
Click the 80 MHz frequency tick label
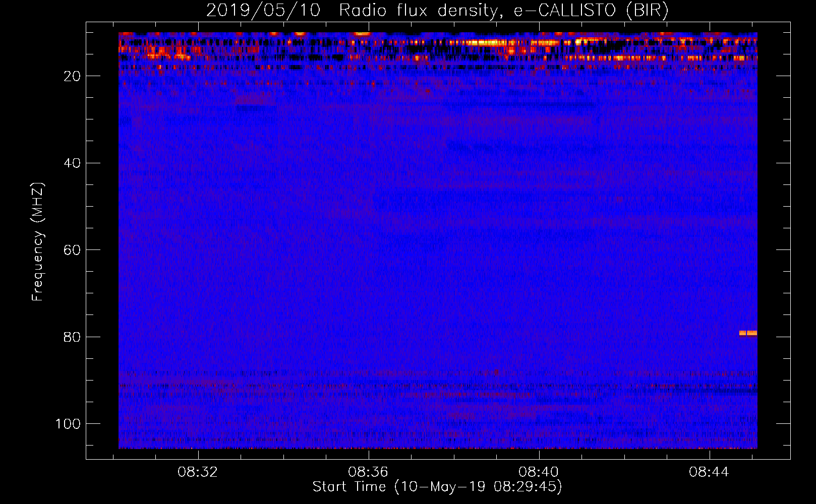coord(73,337)
